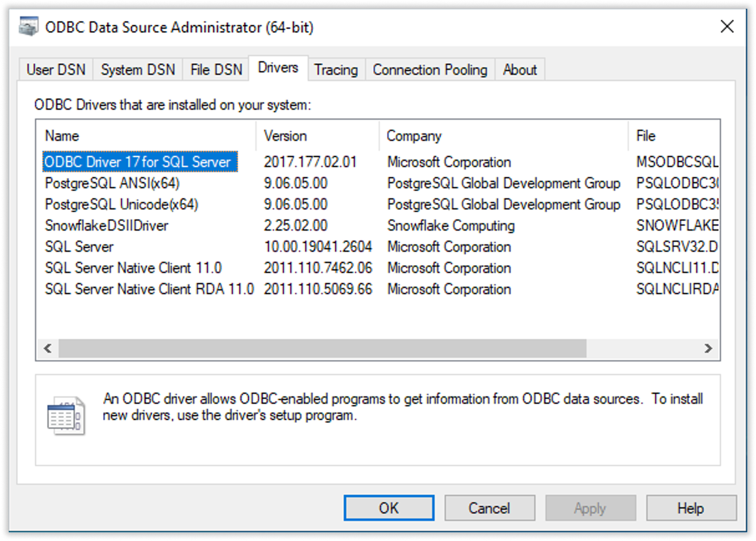Click version 2.25.02.00 cell
The width and height of the screenshot is (756, 541).
(x=296, y=226)
